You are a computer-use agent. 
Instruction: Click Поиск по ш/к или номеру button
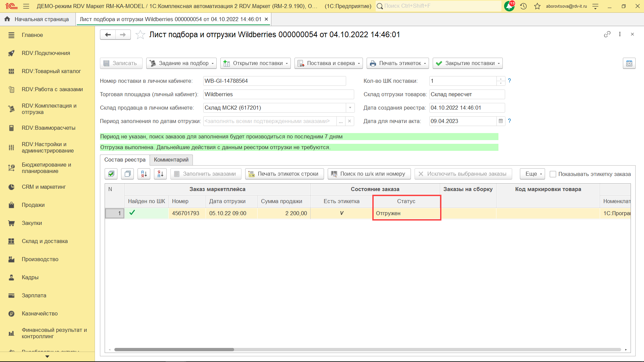point(369,174)
